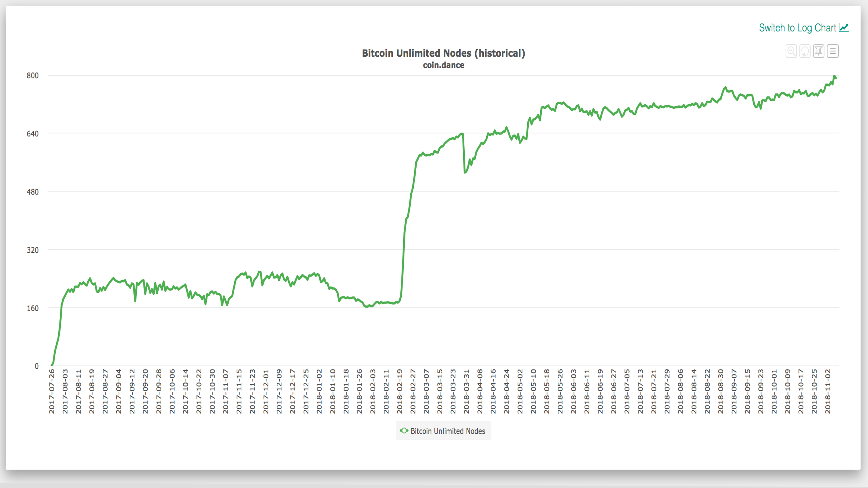Viewport: 868px width, 488px height.
Task: Click the 2018-05-18 x-axis date label
Action: (x=547, y=391)
